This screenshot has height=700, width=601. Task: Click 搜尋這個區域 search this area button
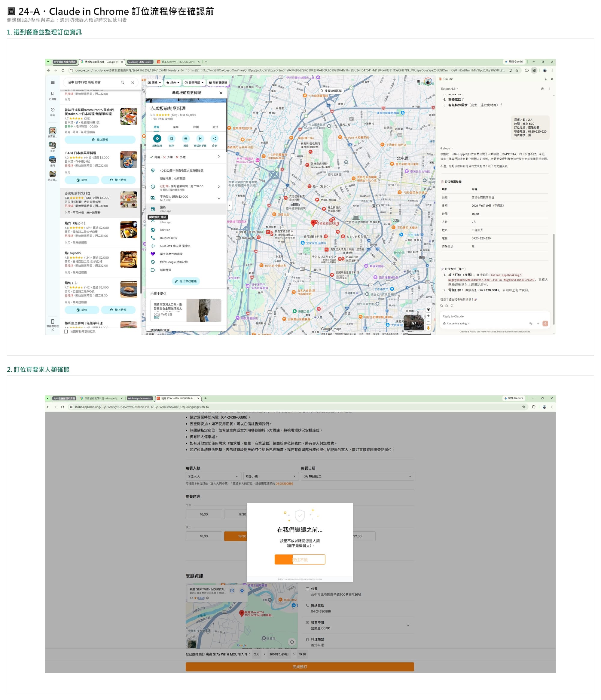point(331,91)
